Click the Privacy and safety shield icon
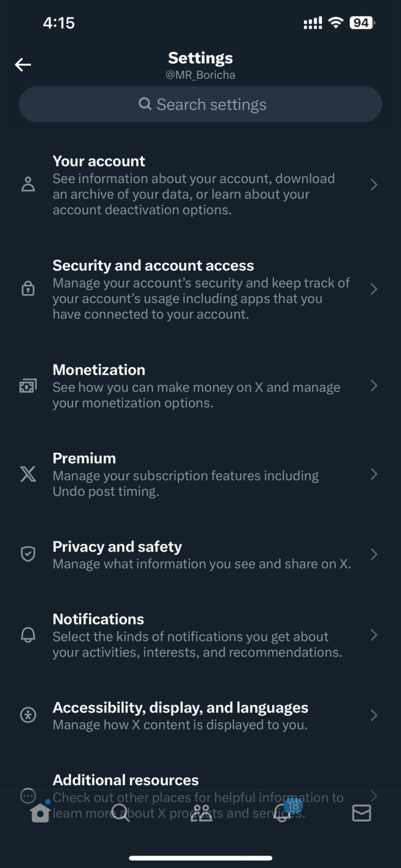The image size is (401, 868). coord(28,554)
